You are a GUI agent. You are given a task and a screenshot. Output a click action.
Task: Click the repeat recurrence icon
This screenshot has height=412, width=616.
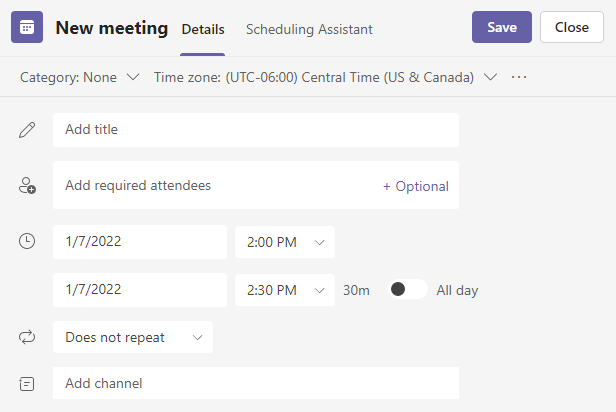coord(27,338)
